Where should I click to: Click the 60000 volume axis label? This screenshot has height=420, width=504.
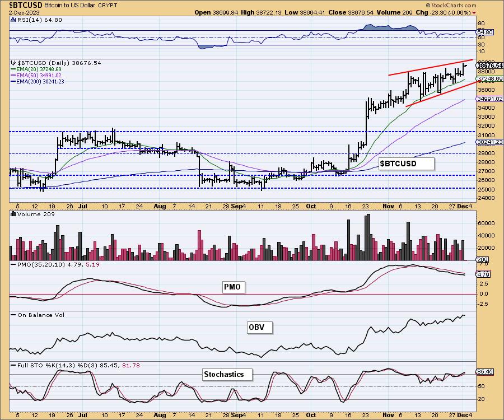[x=486, y=223]
